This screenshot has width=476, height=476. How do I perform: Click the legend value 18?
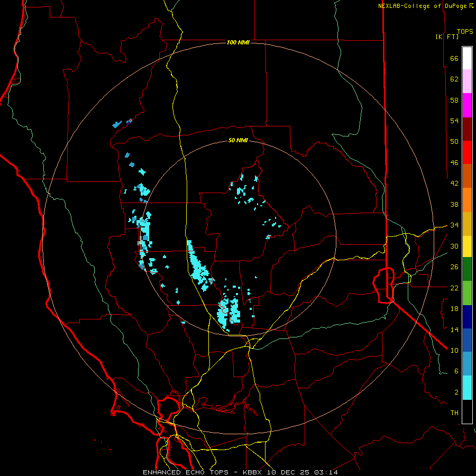coord(454,309)
